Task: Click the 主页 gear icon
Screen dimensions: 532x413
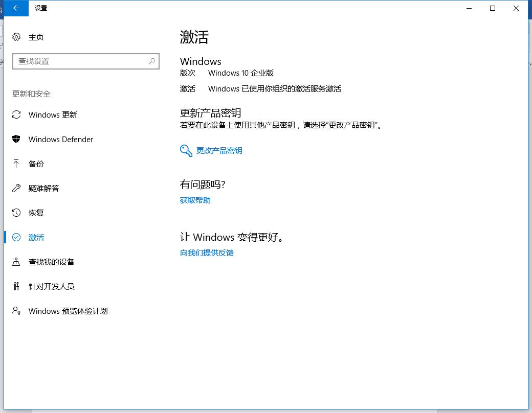Action: 16,37
